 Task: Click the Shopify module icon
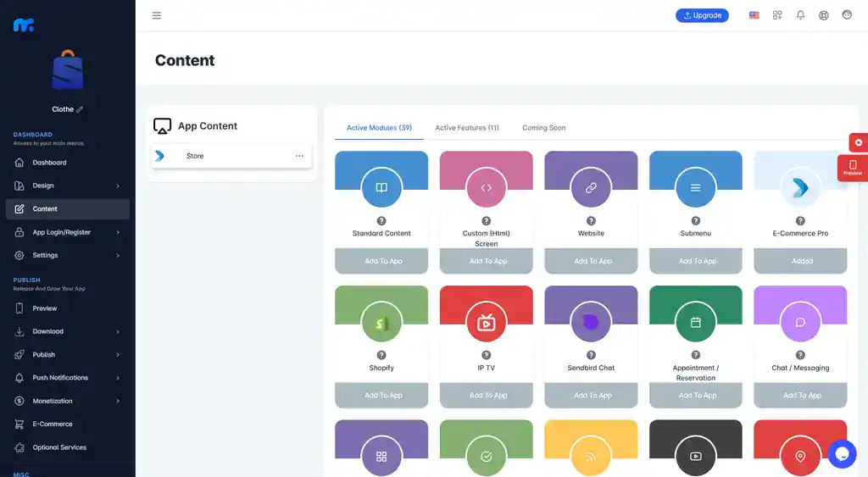381,322
